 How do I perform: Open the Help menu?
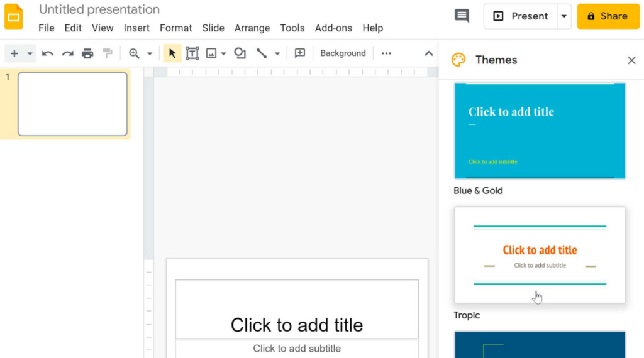coord(372,28)
